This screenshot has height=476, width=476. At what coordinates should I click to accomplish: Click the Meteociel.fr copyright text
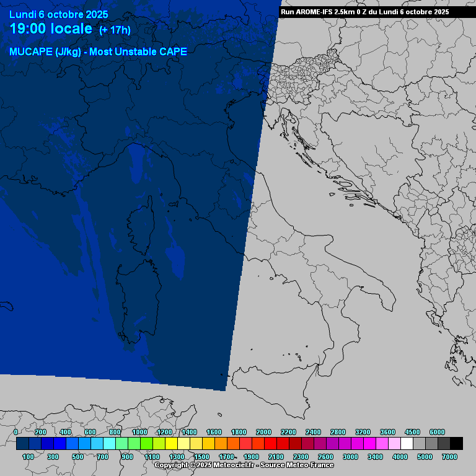point(244,465)
